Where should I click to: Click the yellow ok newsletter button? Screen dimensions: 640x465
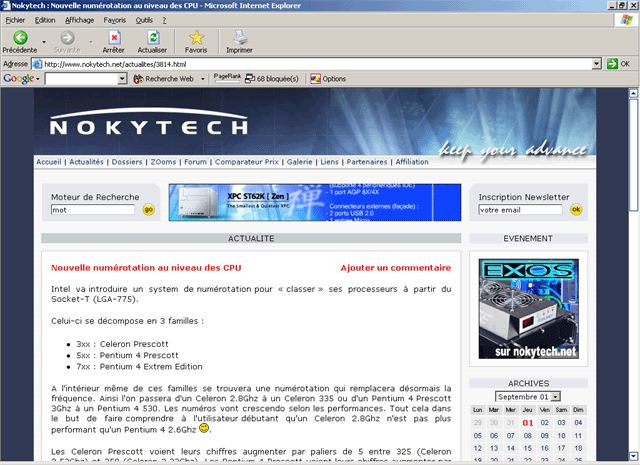[576, 209]
